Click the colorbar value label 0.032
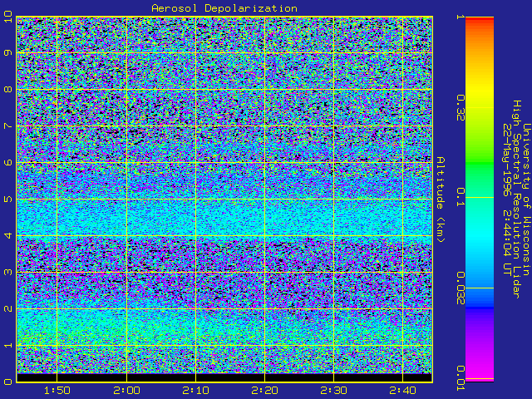Screen dimensions: 532x399 pos(460,288)
